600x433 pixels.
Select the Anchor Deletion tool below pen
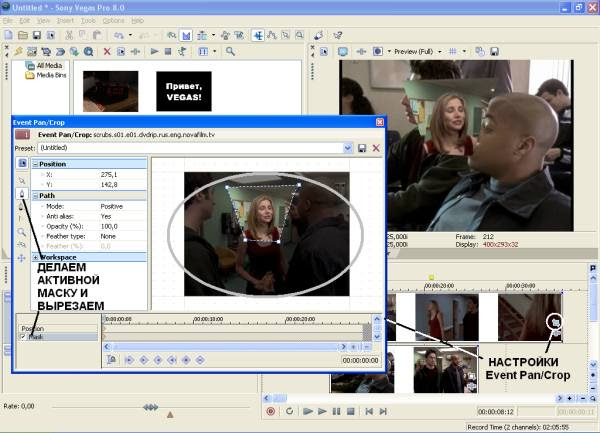point(21,207)
